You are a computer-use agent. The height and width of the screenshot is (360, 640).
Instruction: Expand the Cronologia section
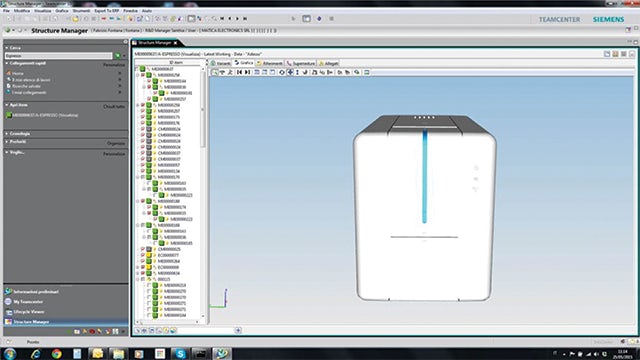click(x=7, y=134)
